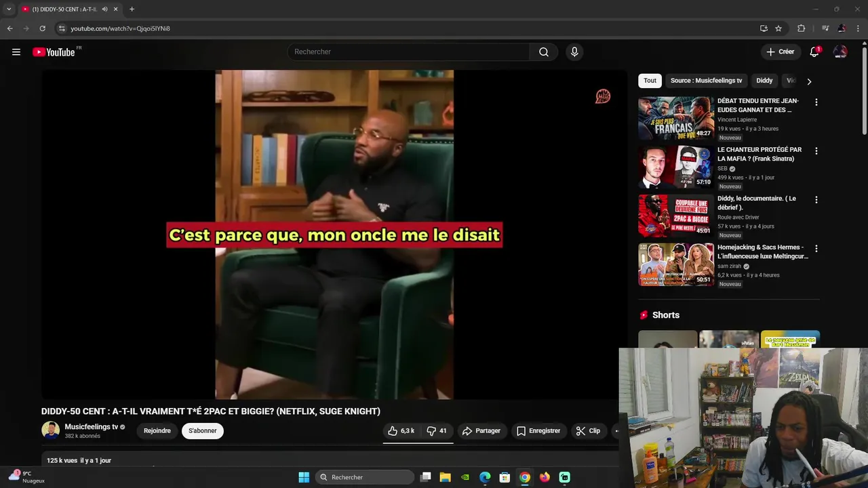Play the Frank Sinatra mafia video thumbnail
The height and width of the screenshot is (488, 868).
tap(676, 167)
